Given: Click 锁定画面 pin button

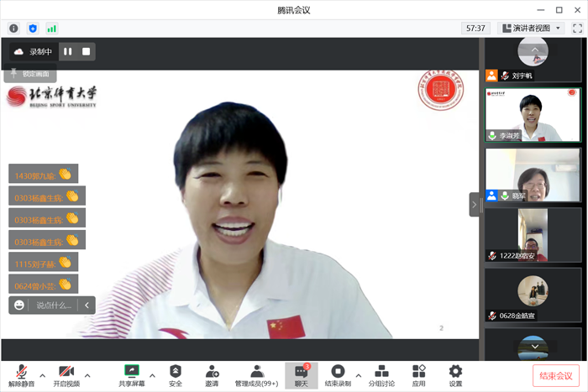Looking at the screenshot, I should point(30,74).
